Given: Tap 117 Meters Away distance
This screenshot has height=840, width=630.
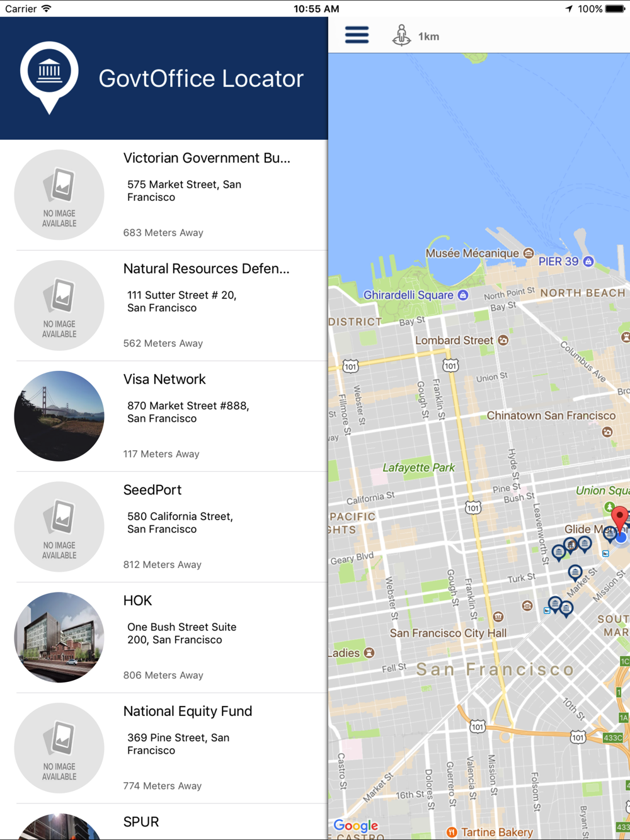Looking at the screenshot, I should click(161, 454).
